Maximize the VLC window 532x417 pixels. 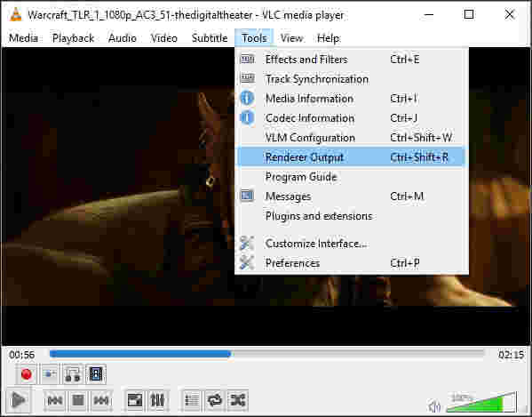point(469,14)
